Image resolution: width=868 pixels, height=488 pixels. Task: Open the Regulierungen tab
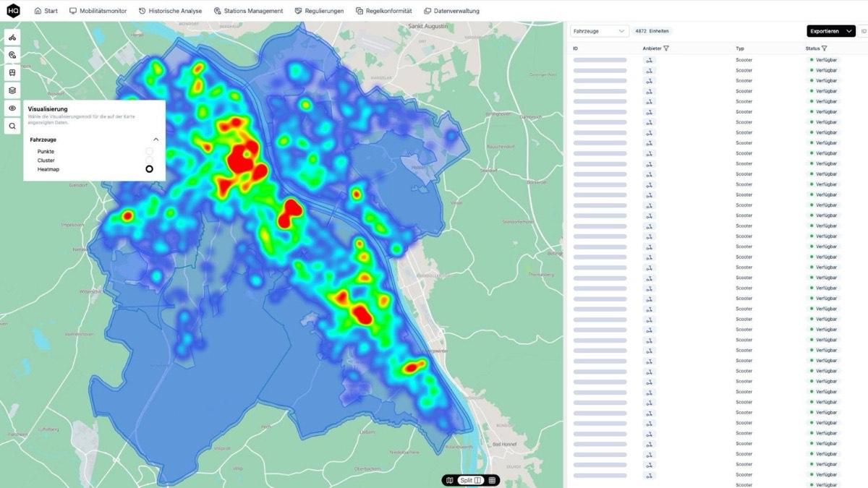319,11
